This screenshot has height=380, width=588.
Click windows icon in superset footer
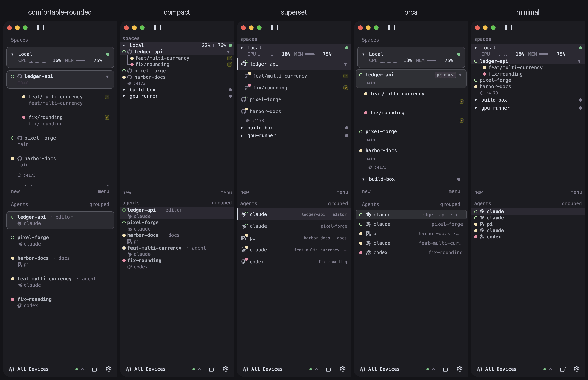coord(329,369)
